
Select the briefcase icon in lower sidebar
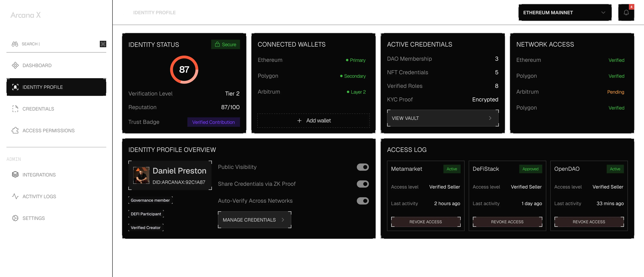tap(15, 175)
